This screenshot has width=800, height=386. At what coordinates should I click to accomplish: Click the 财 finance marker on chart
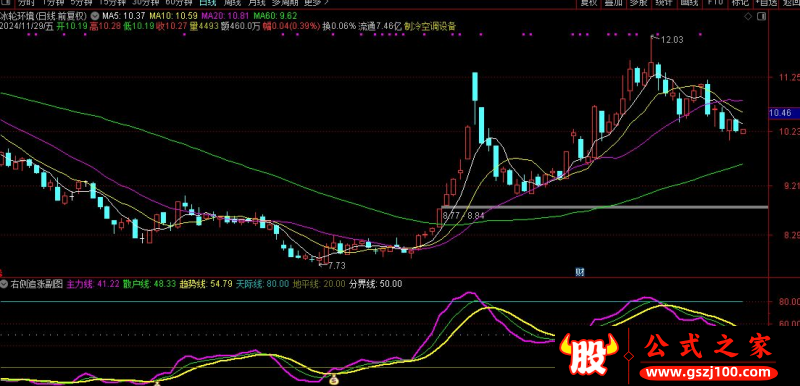point(580,271)
